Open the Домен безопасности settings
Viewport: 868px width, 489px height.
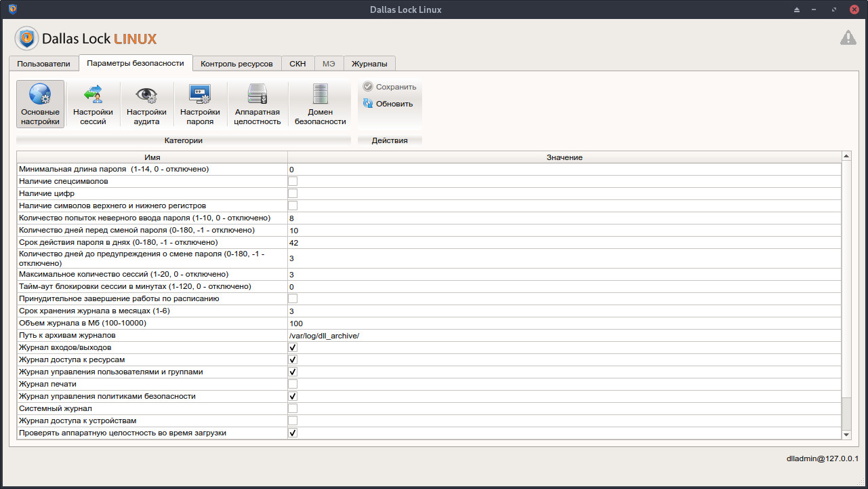319,103
